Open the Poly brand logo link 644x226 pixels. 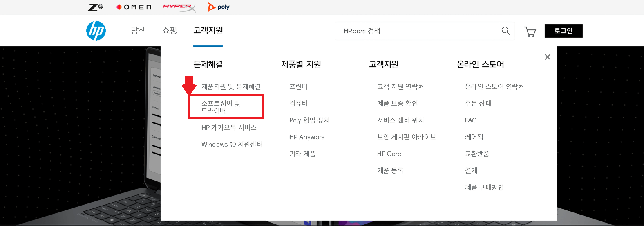219,7
